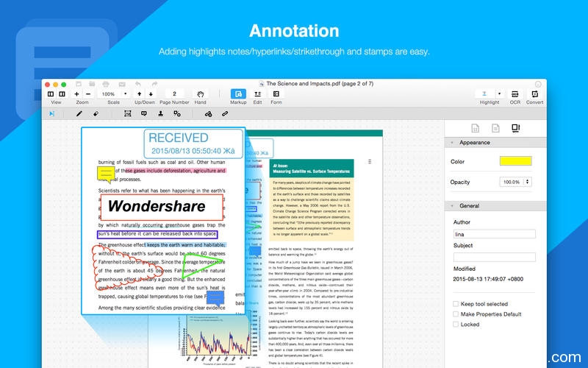Click the Redo arrow in title bar
588x368 pixels.
(x=154, y=84)
